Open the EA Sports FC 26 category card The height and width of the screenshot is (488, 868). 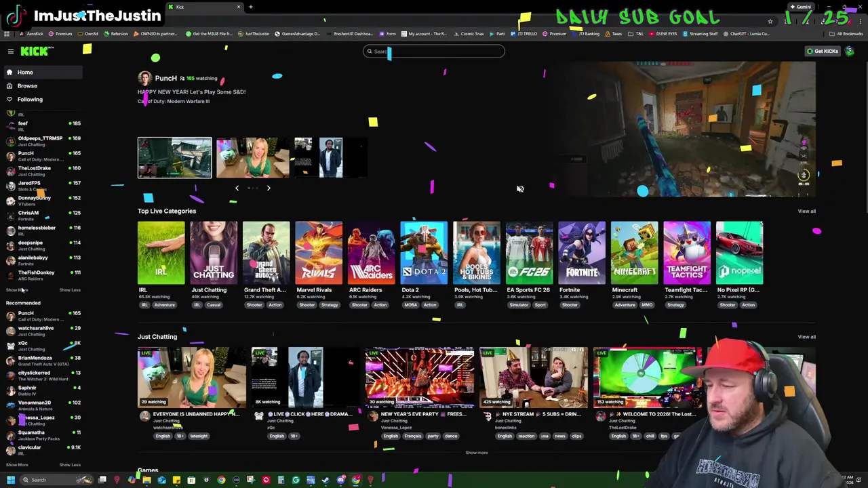529,253
